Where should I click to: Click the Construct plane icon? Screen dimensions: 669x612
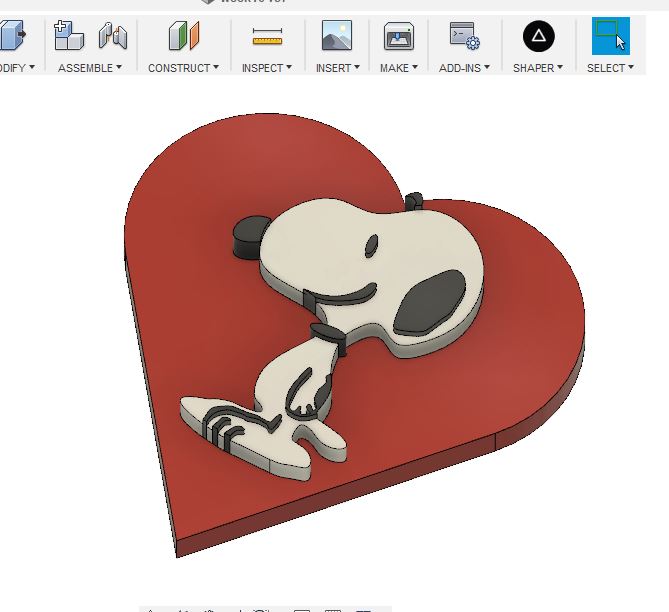pyautogui.click(x=184, y=35)
